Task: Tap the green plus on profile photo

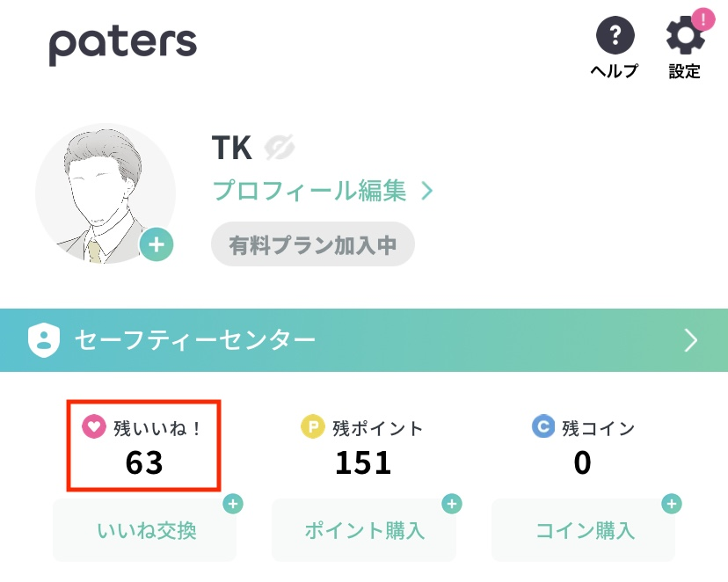Action: click(157, 244)
